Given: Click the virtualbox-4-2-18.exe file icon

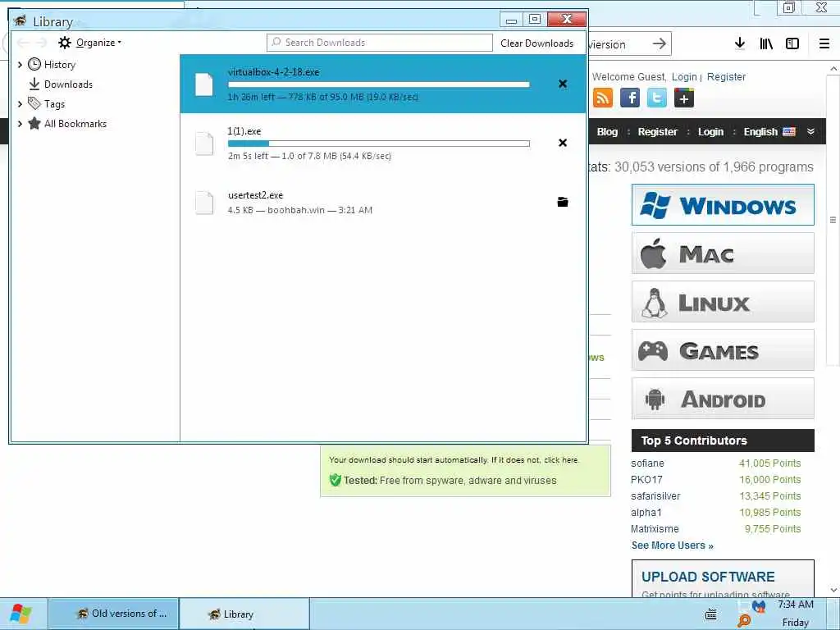Looking at the screenshot, I should tap(204, 84).
